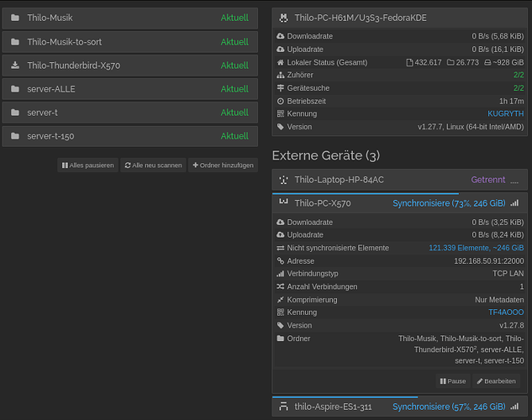Pause all folders with Alles pausieren

88,165
